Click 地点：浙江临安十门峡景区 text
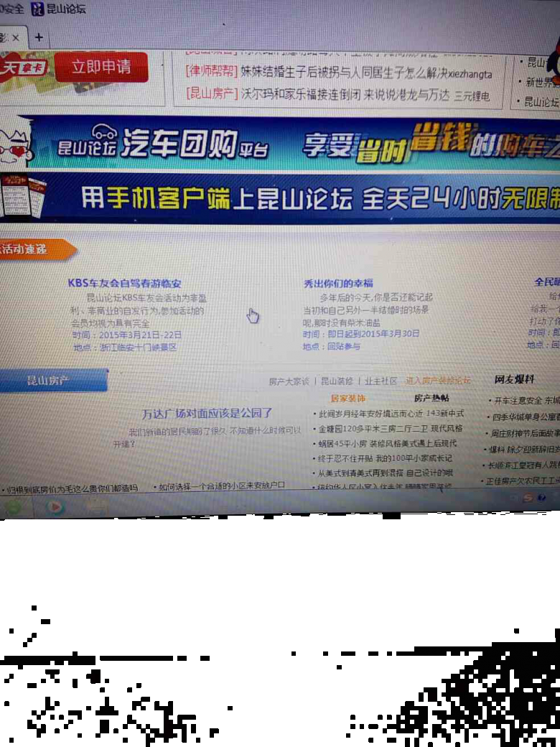560x747 pixels. (x=125, y=348)
